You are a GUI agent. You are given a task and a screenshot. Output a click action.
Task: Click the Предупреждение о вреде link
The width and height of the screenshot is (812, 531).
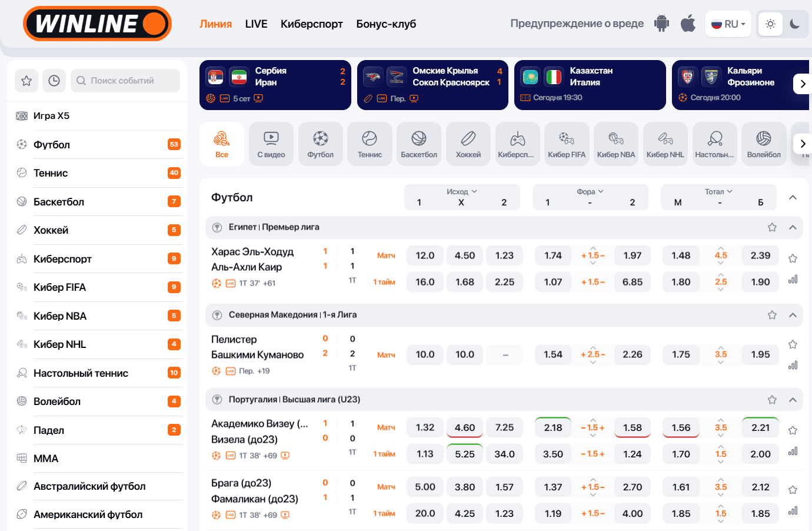pyautogui.click(x=577, y=24)
